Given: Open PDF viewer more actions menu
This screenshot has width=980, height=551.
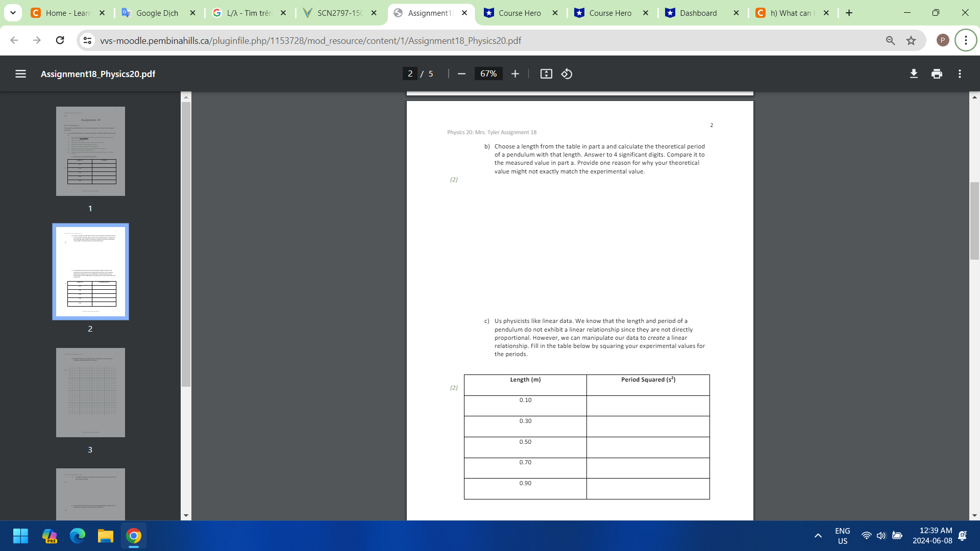Looking at the screenshot, I should pos(960,74).
